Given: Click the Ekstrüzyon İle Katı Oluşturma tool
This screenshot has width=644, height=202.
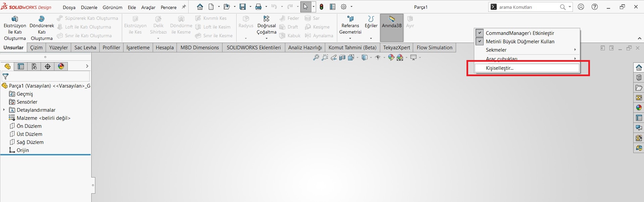Looking at the screenshot, I should [15, 28].
